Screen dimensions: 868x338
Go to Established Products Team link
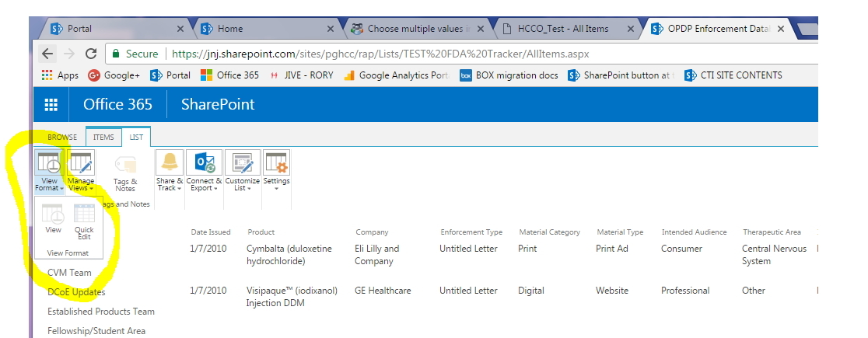click(101, 312)
